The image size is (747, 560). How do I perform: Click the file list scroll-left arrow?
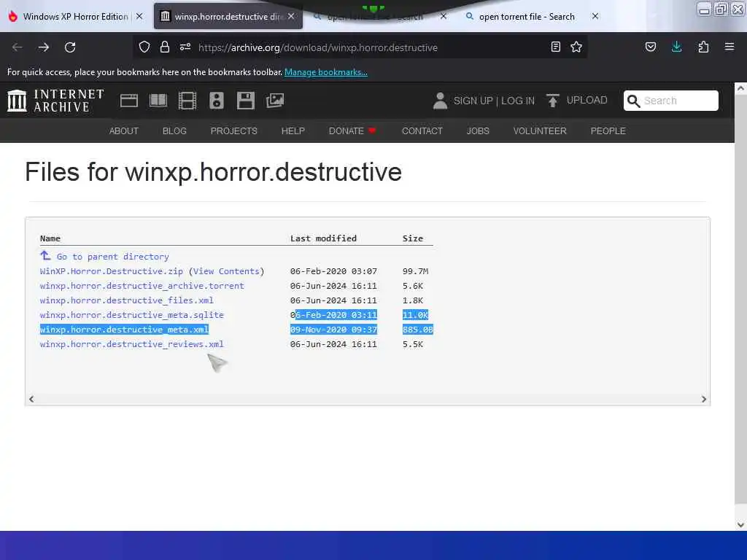click(31, 399)
